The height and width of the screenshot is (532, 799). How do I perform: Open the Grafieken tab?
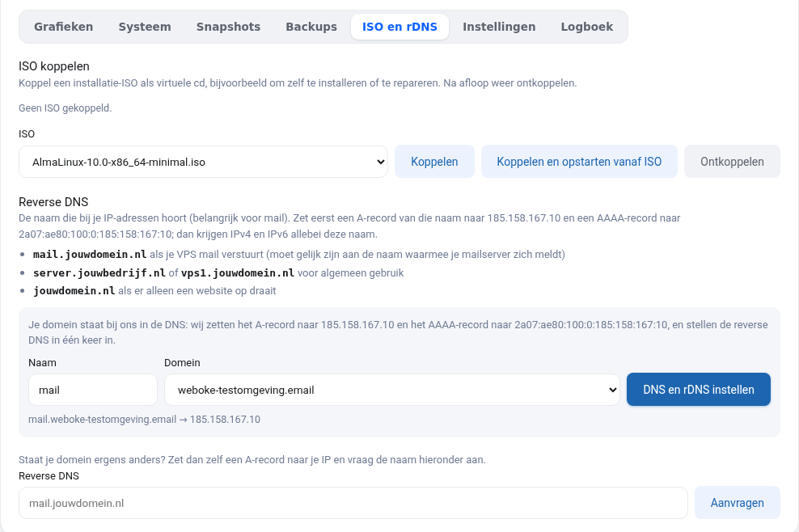pos(64,27)
